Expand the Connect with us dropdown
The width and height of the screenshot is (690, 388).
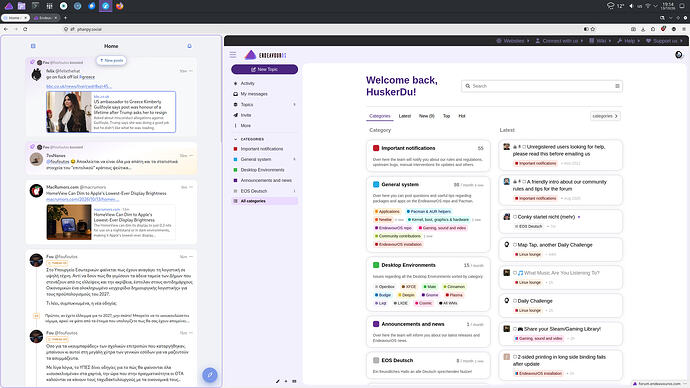[x=559, y=41]
